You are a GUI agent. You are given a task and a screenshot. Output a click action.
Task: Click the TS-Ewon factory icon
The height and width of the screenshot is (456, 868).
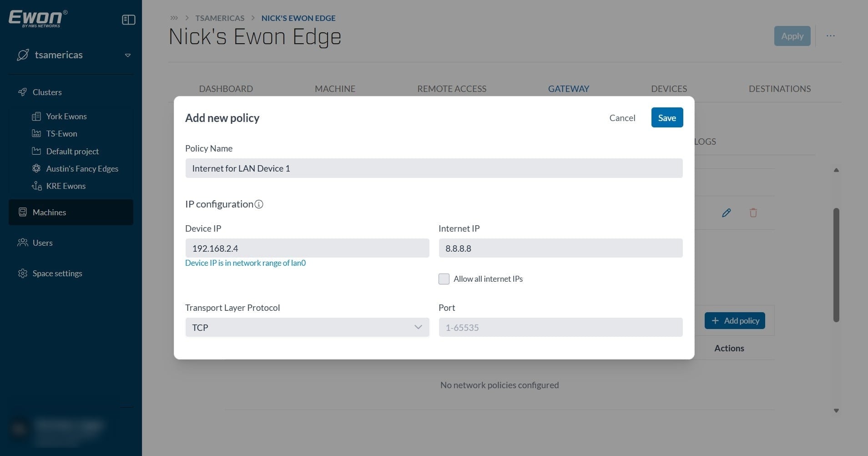[x=36, y=134]
